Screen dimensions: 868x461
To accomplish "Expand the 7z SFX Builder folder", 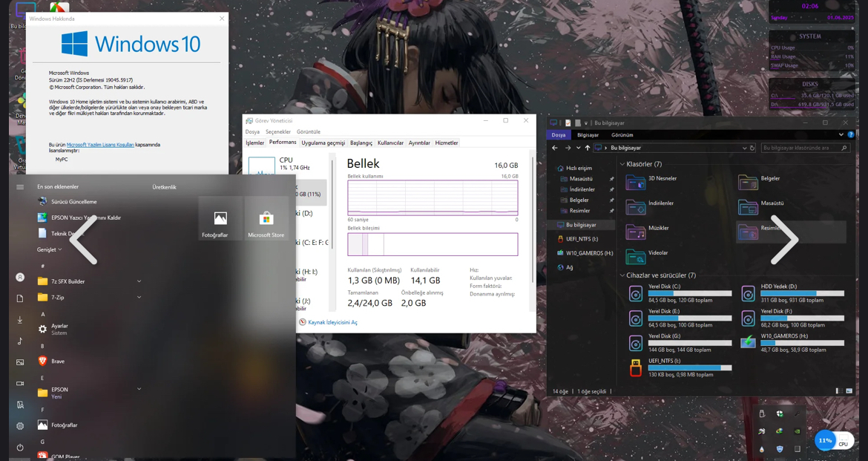I will coord(139,281).
